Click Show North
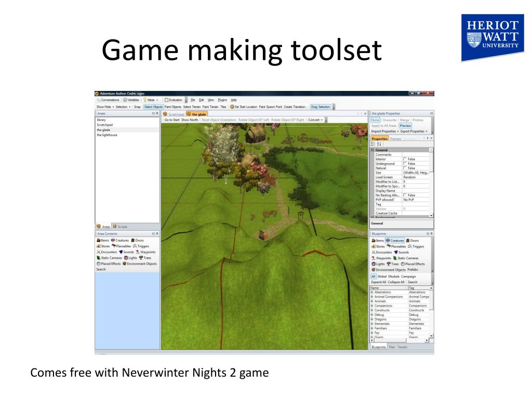The height and width of the screenshot is (399, 532). pos(189,120)
